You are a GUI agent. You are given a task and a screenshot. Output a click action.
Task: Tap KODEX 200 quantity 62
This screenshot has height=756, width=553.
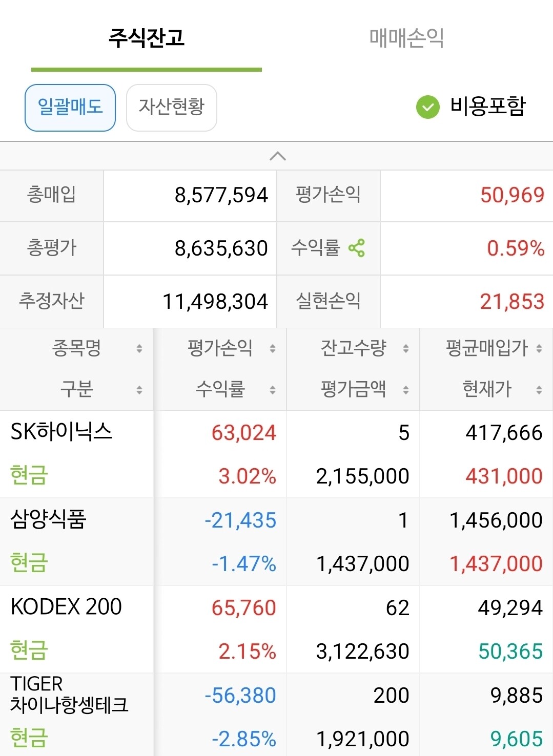[397, 608]
